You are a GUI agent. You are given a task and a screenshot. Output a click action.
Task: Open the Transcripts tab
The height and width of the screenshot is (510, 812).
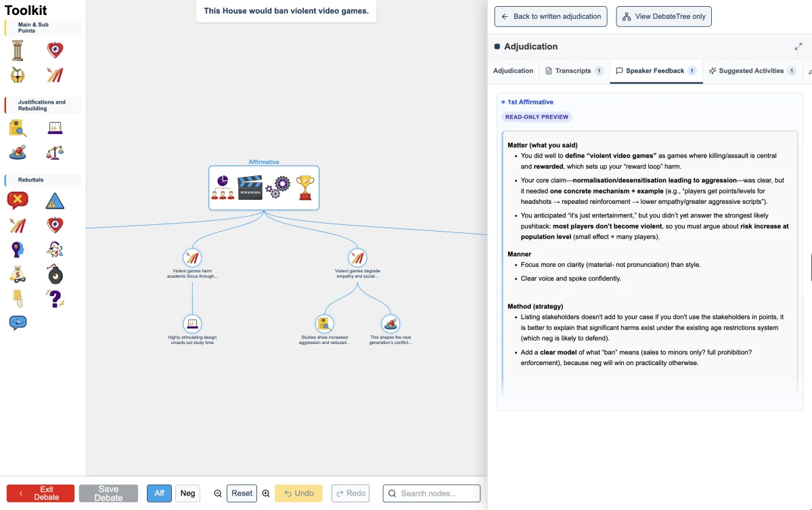click(x=574, y=71)
